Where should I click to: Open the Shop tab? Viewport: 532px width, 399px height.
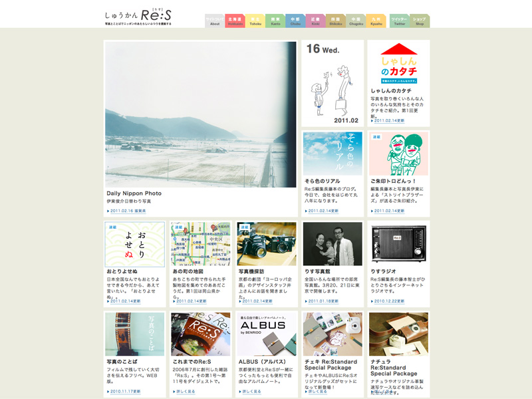(420, 21)
